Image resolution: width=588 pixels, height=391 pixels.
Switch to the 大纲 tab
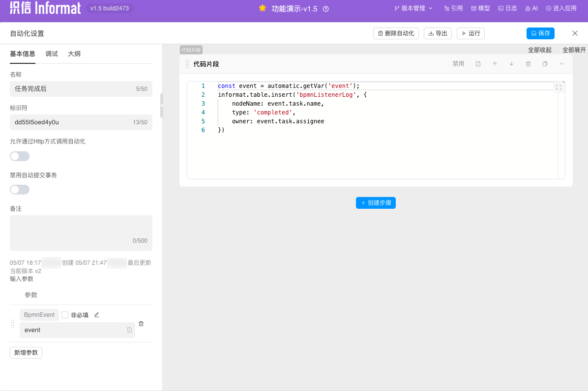click(x=74, y=54)
